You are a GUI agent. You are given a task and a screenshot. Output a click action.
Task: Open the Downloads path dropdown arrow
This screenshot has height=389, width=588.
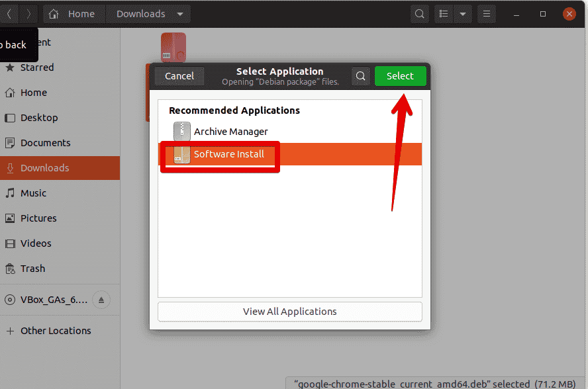(180, 14)
